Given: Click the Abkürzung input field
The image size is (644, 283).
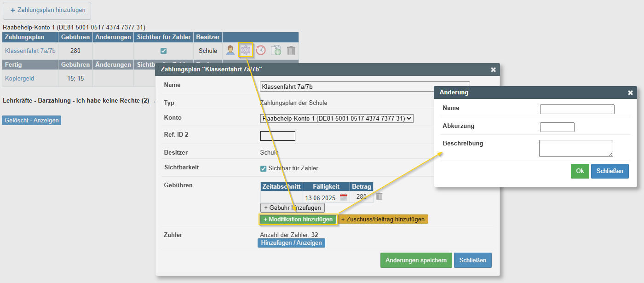Looking at the screenshot, I should (x=557, y=127).
